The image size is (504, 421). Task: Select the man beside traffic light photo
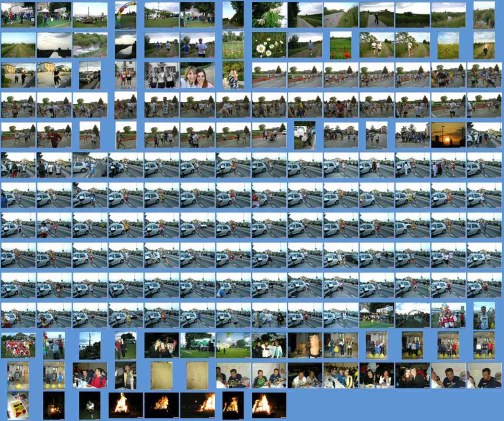54,345
